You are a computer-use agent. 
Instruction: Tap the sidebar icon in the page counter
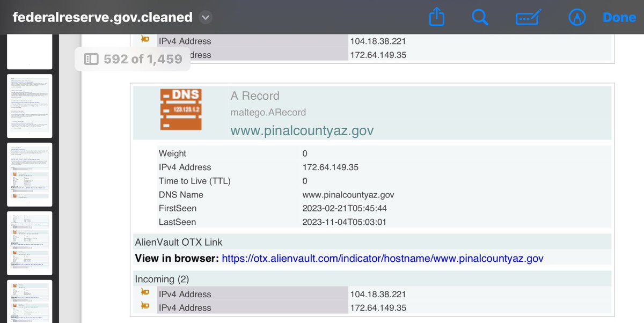[91, 59]
